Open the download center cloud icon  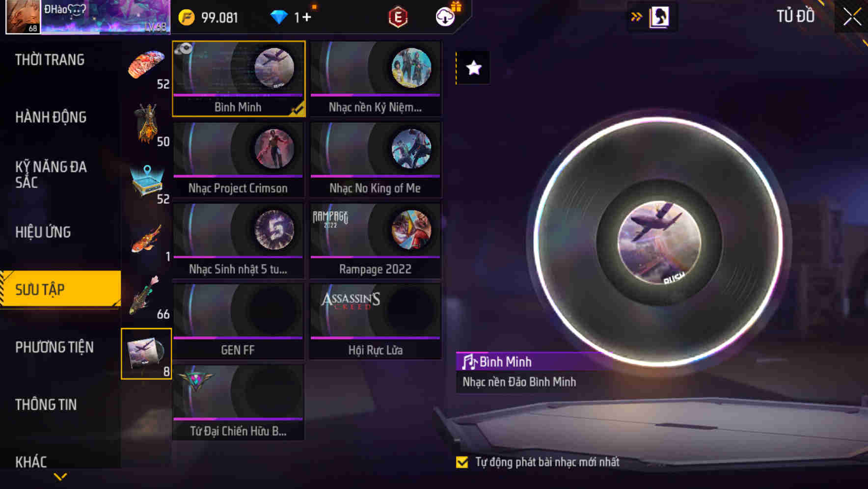pyautogui.click(x=446, y=17)
